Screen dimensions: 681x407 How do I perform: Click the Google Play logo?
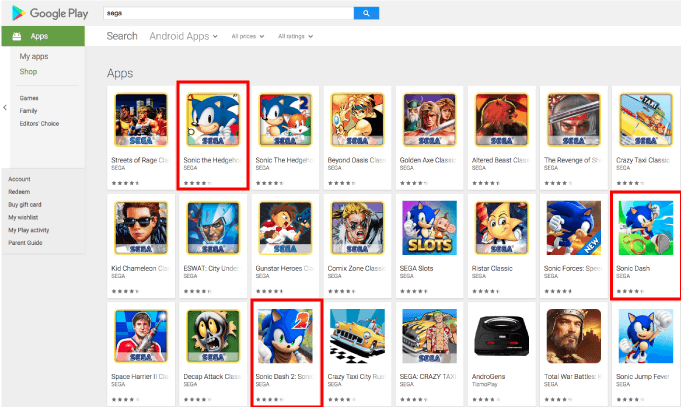[x=50, y=13]
